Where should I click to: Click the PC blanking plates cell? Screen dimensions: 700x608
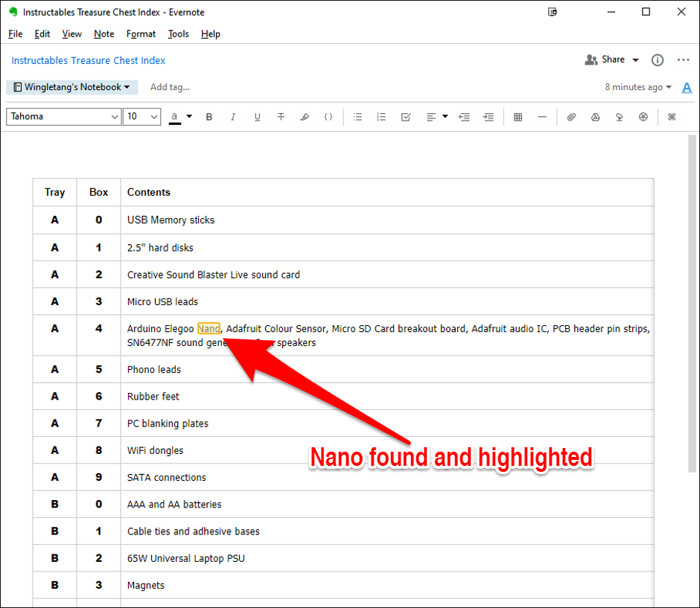pyautogui.click(x=387, y=423)
